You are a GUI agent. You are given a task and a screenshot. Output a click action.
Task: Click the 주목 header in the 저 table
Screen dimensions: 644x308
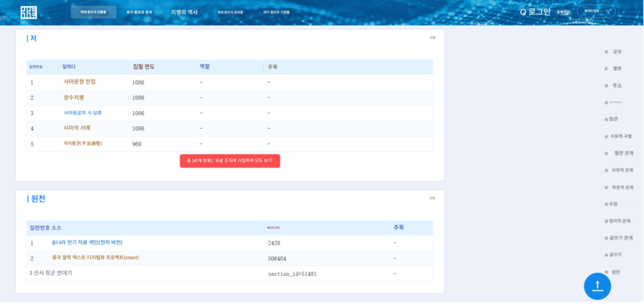point(272,67)
